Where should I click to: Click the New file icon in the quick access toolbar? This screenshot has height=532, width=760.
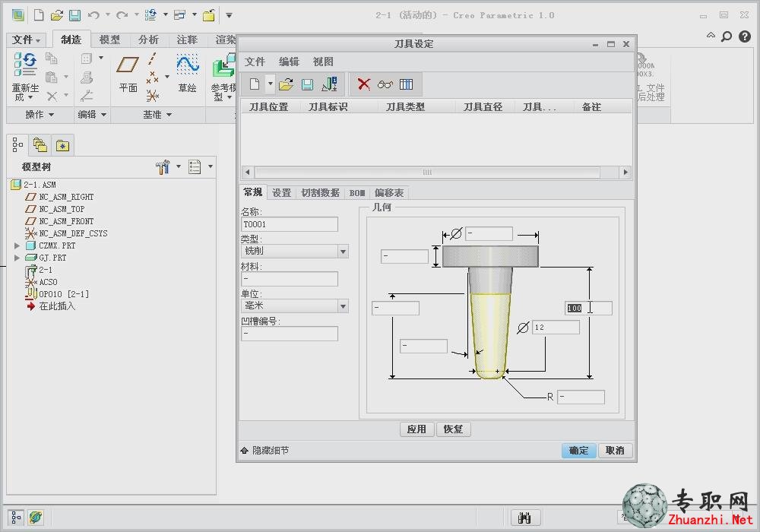[38, 15]
